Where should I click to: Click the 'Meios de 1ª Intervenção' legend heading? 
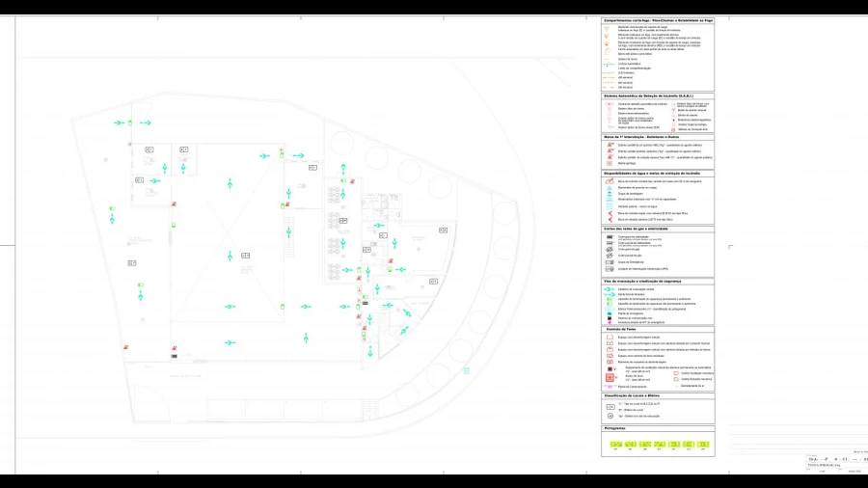click(x=641, y=138)
